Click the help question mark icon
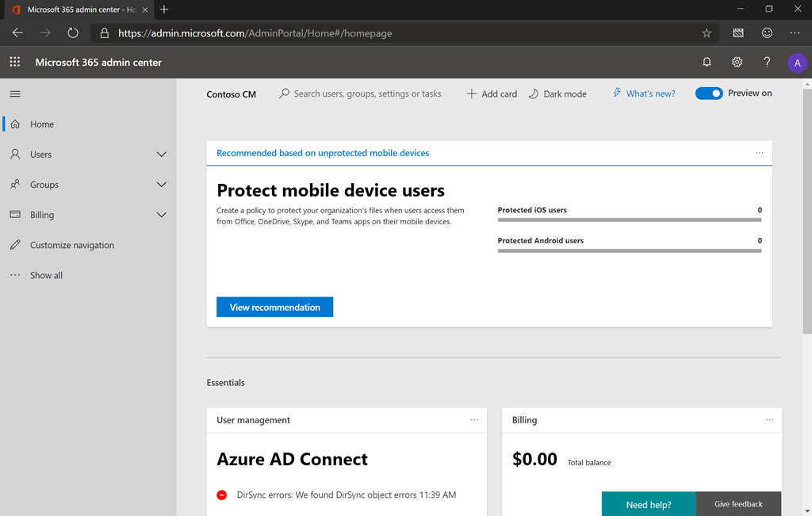Image resolution: width=812 pixels, height=516 pixels. click(767, 62)
